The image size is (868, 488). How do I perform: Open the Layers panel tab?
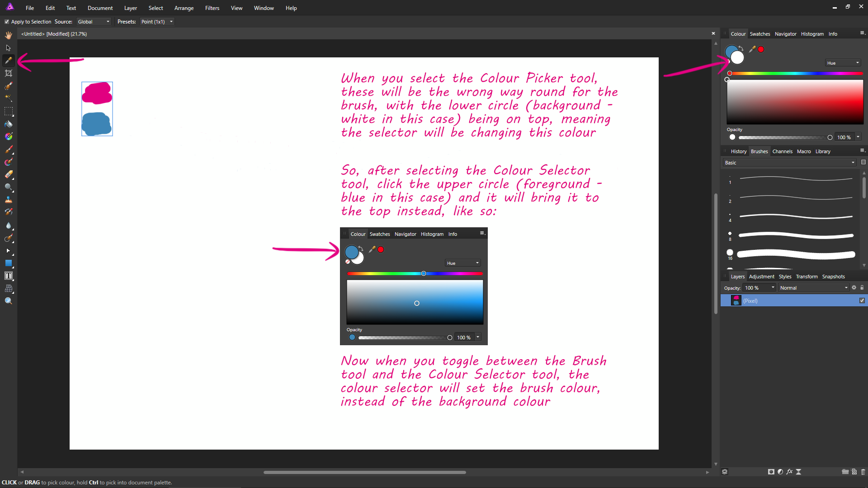pos(737,276)
